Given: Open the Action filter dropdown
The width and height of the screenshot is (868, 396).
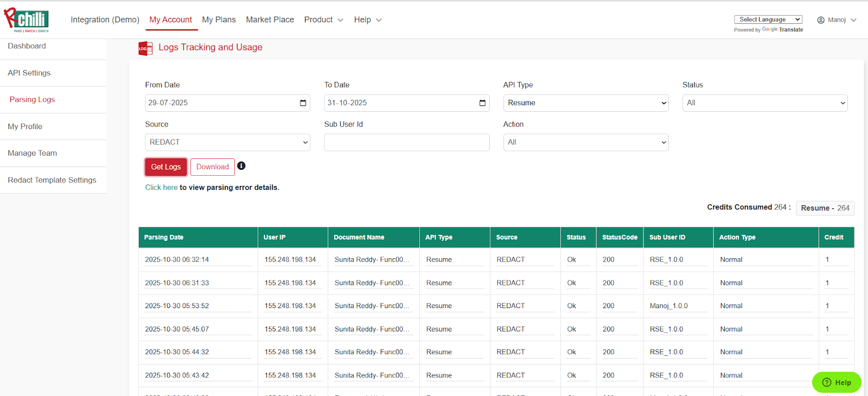Looking at the screenshot, I should [x=585, y=142].
